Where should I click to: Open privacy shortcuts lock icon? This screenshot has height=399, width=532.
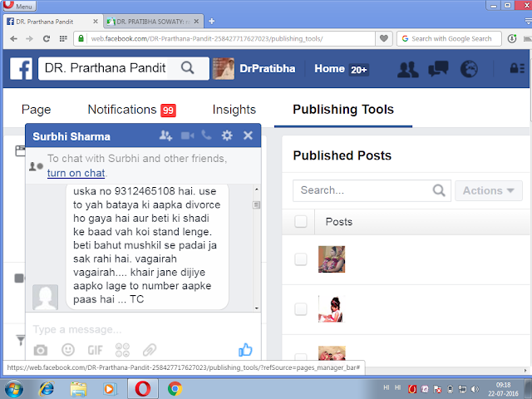pyautogui.click(x=517, y=68)
